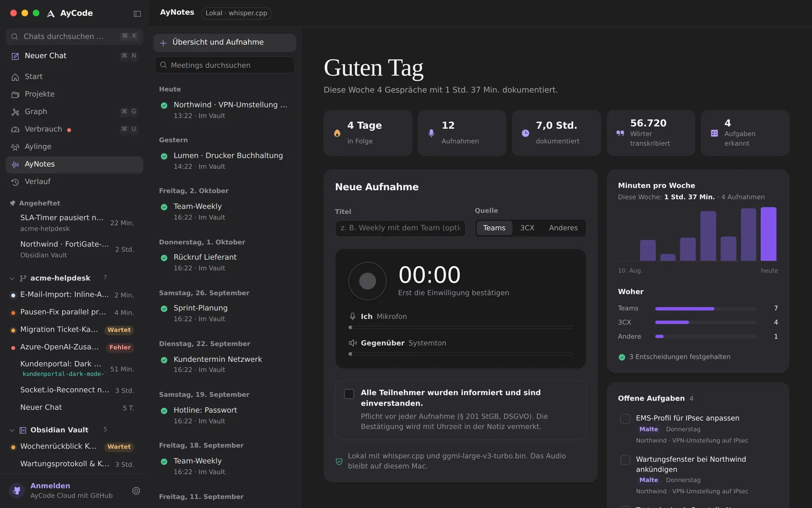Viewport: 812px width, 508px height.
Task: Click the Anmelden link
Action: [x=50, y=486]
